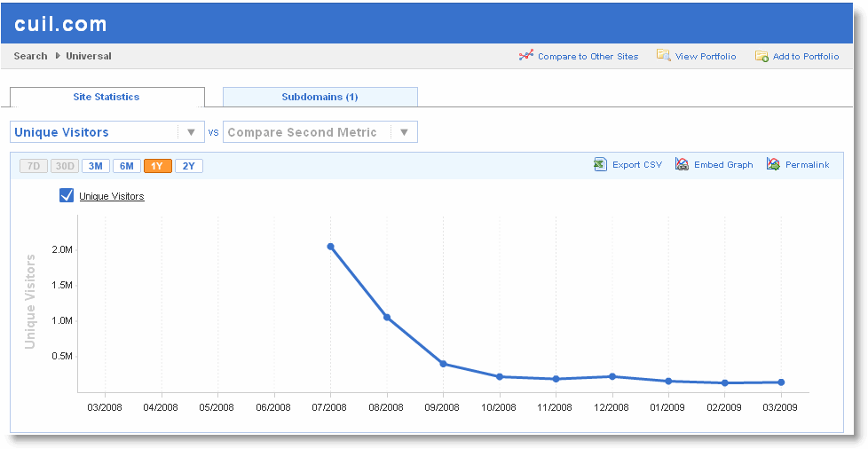Uncheck the Unique Visitors series checkbox
This screenshot has width=868, height=449.
[x=67, y=195]
